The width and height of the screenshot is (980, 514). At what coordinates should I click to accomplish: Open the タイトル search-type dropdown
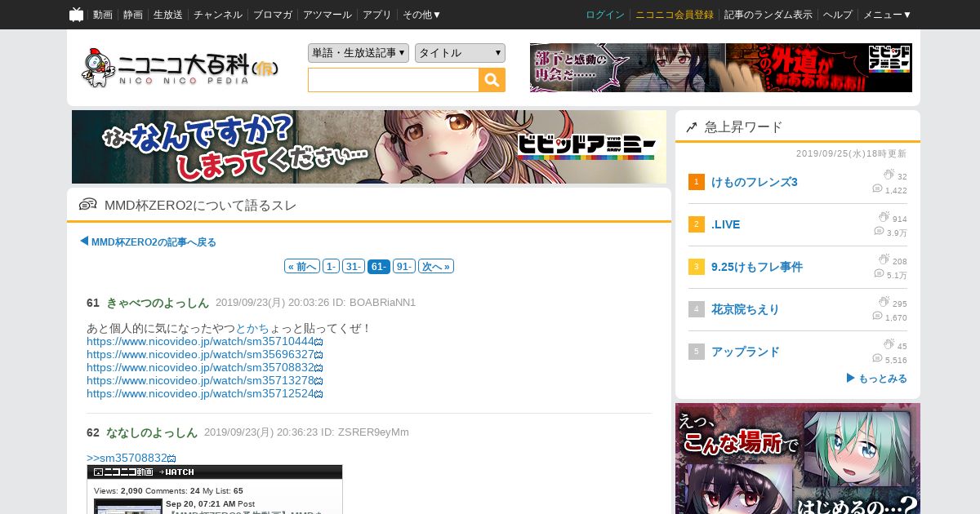[460, 53]
